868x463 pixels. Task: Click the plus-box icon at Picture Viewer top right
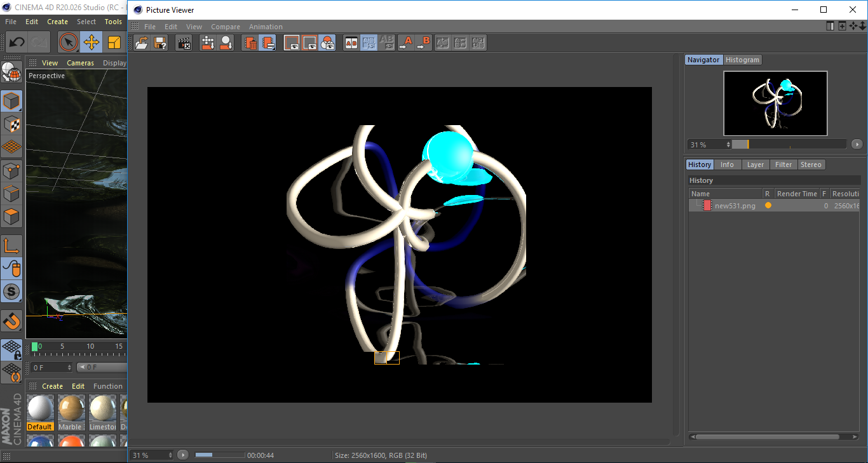(x=842, y=26)
